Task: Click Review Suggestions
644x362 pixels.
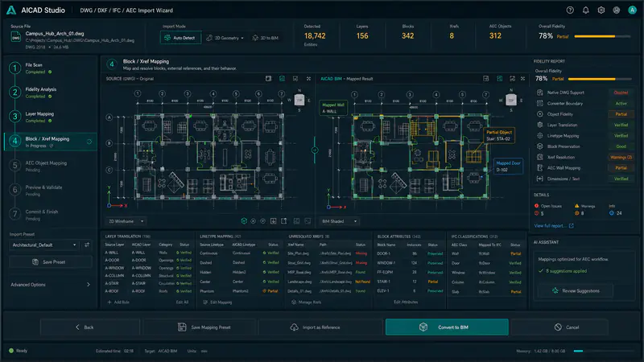Action: click(x=576, y=290)
